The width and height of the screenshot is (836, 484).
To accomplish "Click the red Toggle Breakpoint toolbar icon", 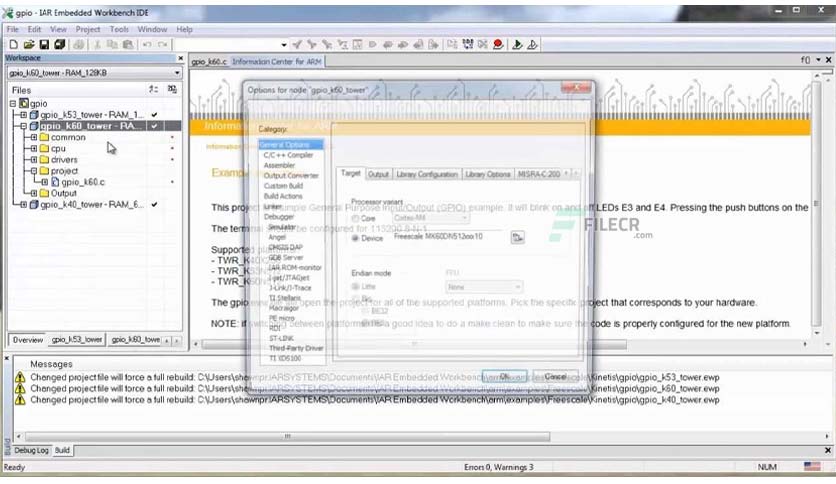I will [498, 45].
